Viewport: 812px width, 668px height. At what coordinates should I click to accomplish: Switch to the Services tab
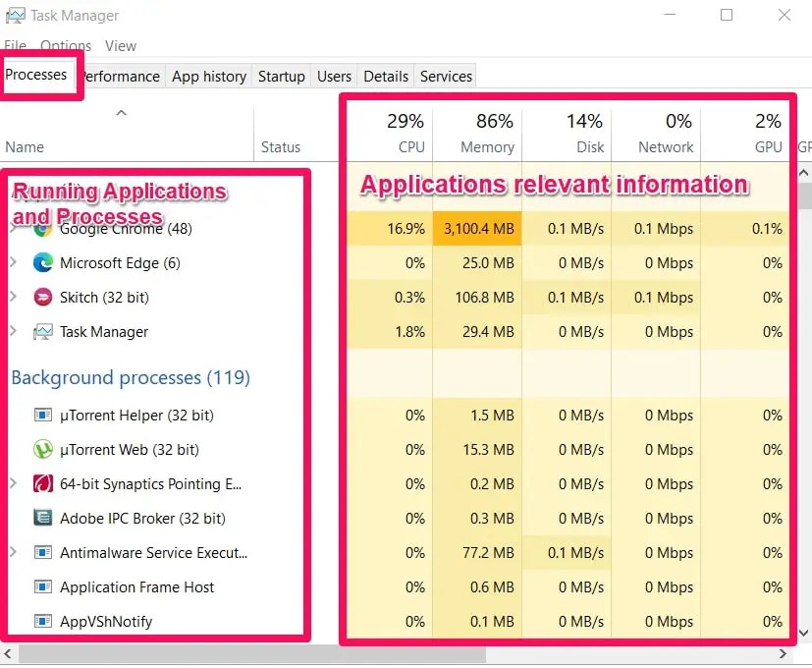click(446, 77)
